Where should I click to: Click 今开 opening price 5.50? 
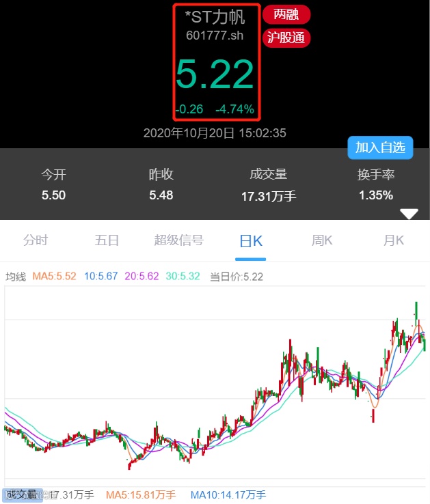coord(53,195)
